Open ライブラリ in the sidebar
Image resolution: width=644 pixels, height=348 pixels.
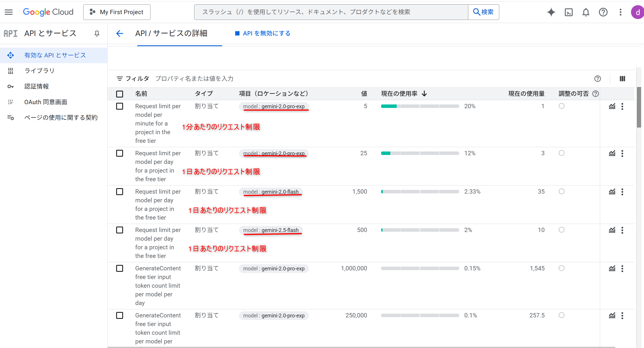(x=54, y=71)
